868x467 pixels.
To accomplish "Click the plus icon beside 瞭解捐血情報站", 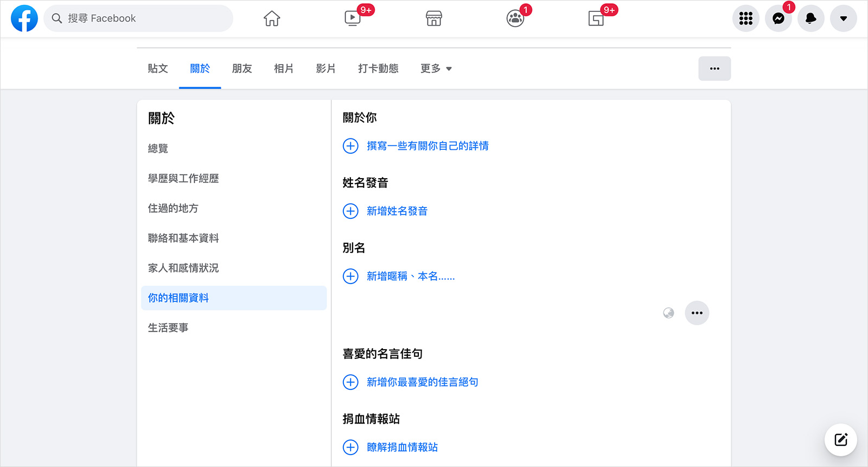I will tap(350, 447).
